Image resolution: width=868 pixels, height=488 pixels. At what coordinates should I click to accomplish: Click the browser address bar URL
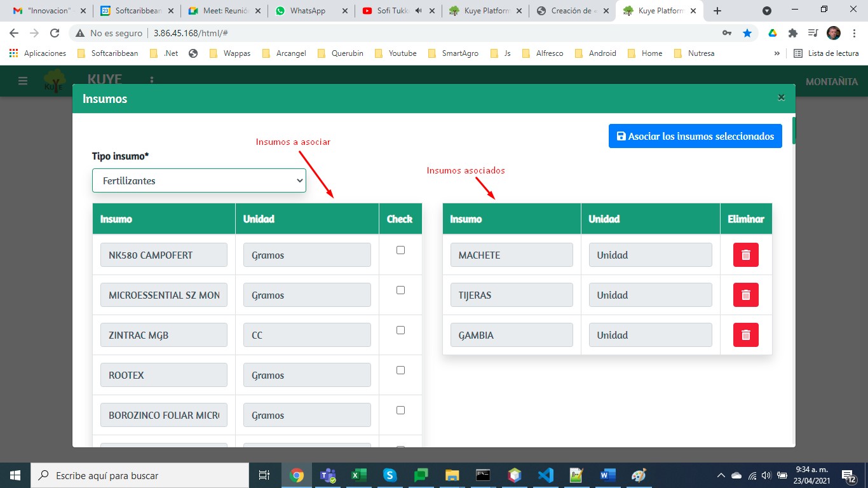191,33
